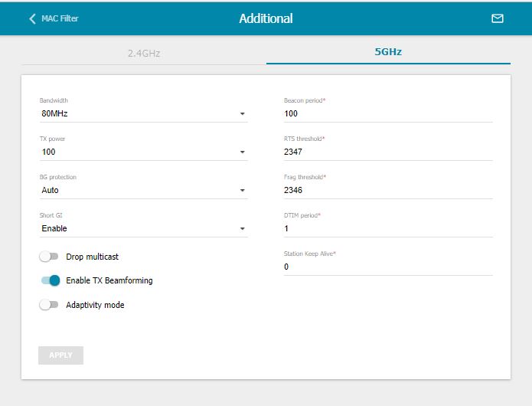The height and width of the screenshot is (406, 532).
Task: Toggle the Drop multicast switch
Action: click(50, 257)
